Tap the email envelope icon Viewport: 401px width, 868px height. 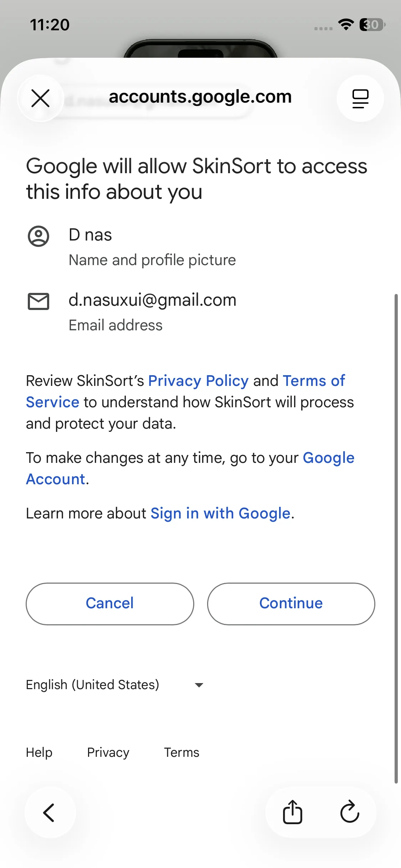click(x=38, y=301)
